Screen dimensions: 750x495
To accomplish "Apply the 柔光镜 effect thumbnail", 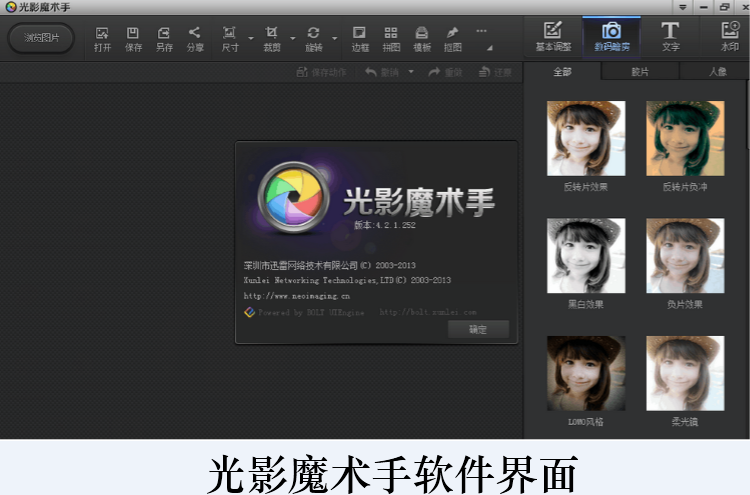I will pyautogui.click(x=685, y=373).
